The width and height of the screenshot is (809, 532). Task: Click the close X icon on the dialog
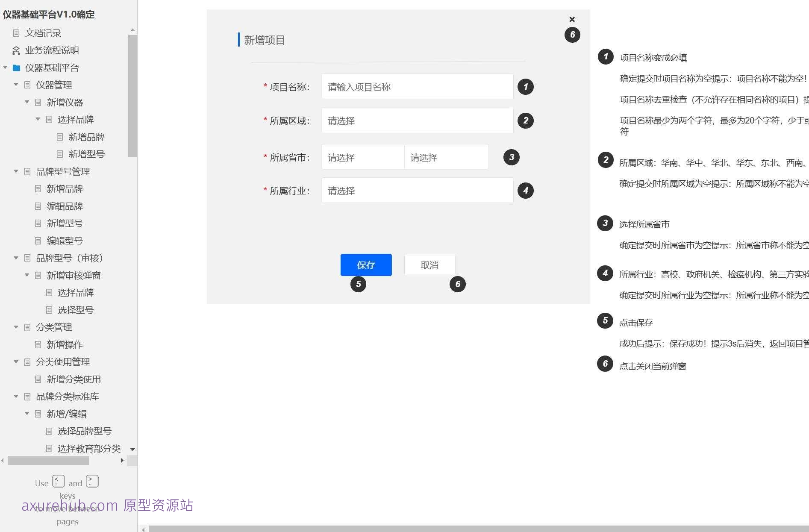[x=572, y=19]
